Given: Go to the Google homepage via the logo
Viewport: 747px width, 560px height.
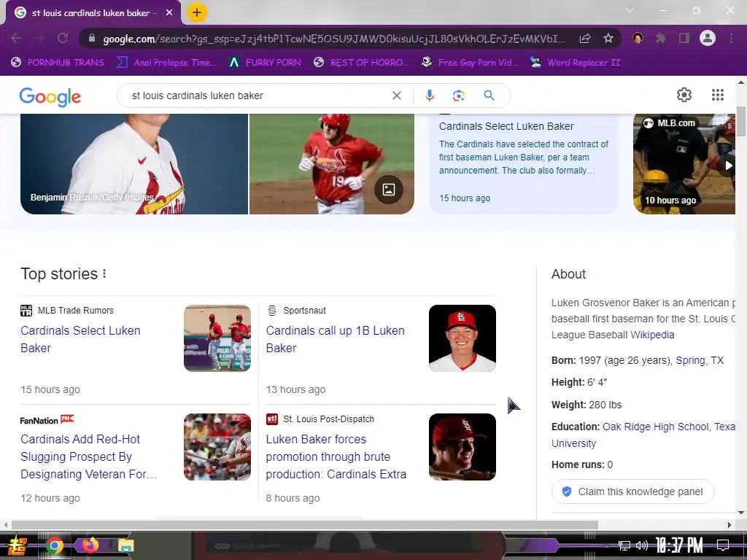Looking at the screenshot, I should click(x=50, y=97).
